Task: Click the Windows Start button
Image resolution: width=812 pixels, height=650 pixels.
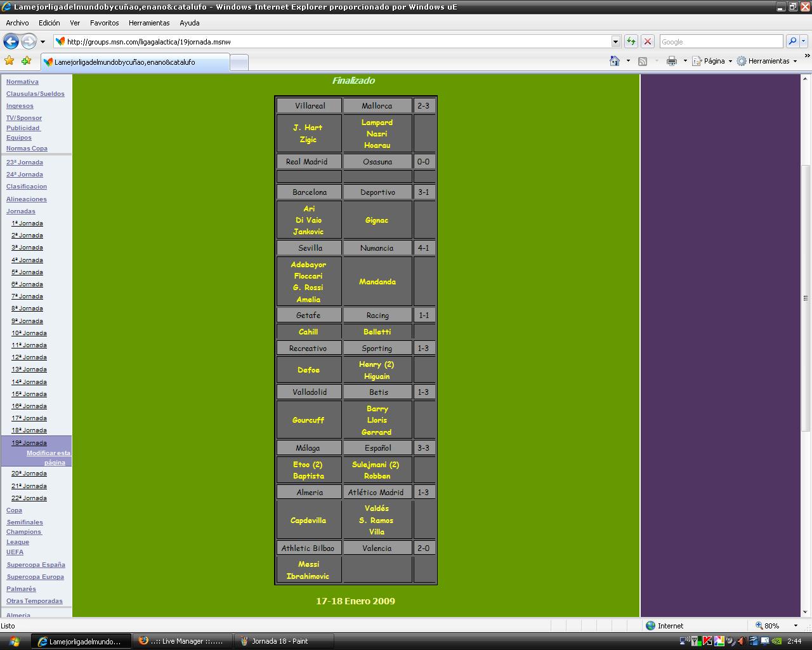Action: click(x=13, y=641)
